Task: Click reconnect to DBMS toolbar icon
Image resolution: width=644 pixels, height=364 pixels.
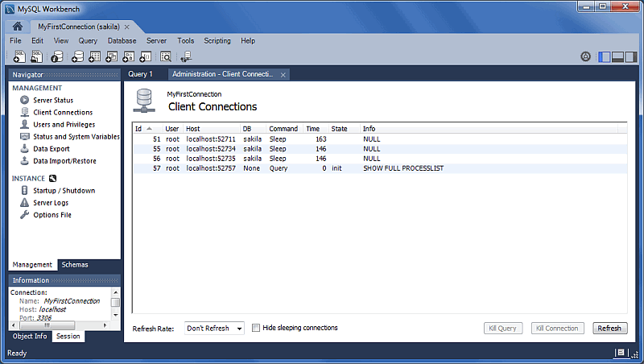Action: pos(186,56)
